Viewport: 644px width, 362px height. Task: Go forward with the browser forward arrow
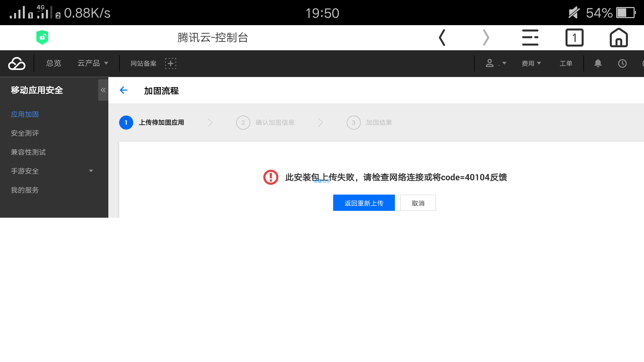tap(486, 38)
